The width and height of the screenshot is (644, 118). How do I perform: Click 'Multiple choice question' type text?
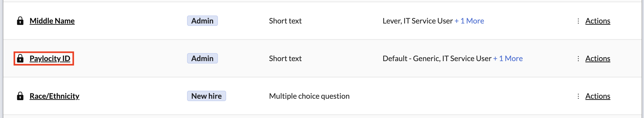pos(309,96)
